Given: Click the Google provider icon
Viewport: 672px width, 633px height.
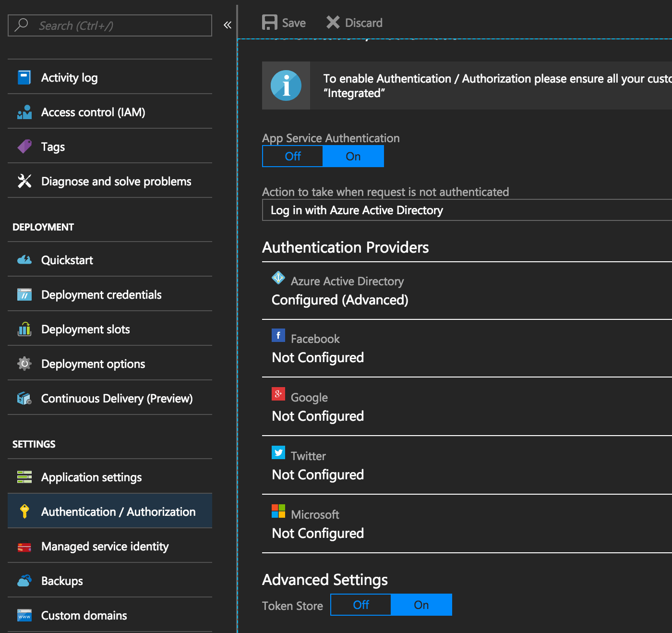Looking at the screenshot, I should 278,394.
